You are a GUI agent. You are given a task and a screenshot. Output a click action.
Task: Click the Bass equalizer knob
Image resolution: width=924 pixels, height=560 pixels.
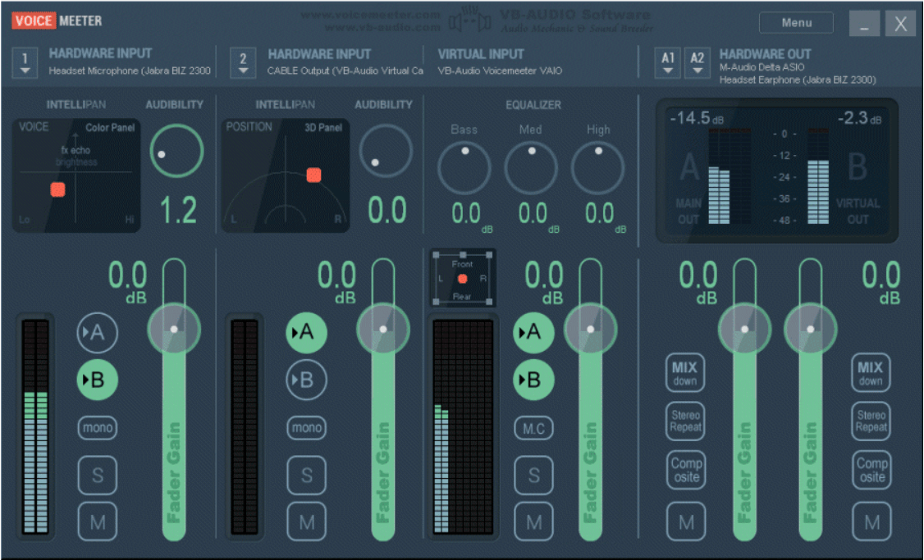click(x=464, y=168)
